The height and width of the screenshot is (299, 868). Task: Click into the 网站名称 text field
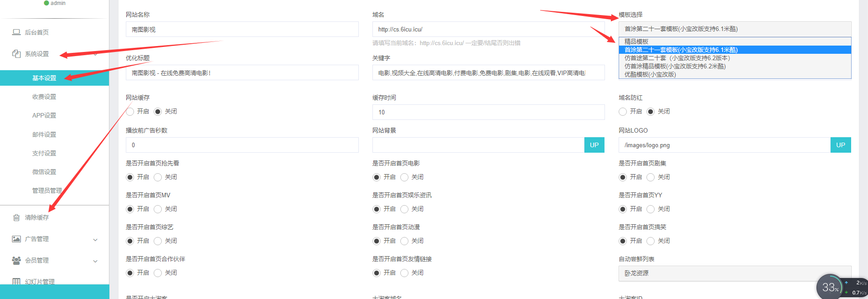point(242,30)
